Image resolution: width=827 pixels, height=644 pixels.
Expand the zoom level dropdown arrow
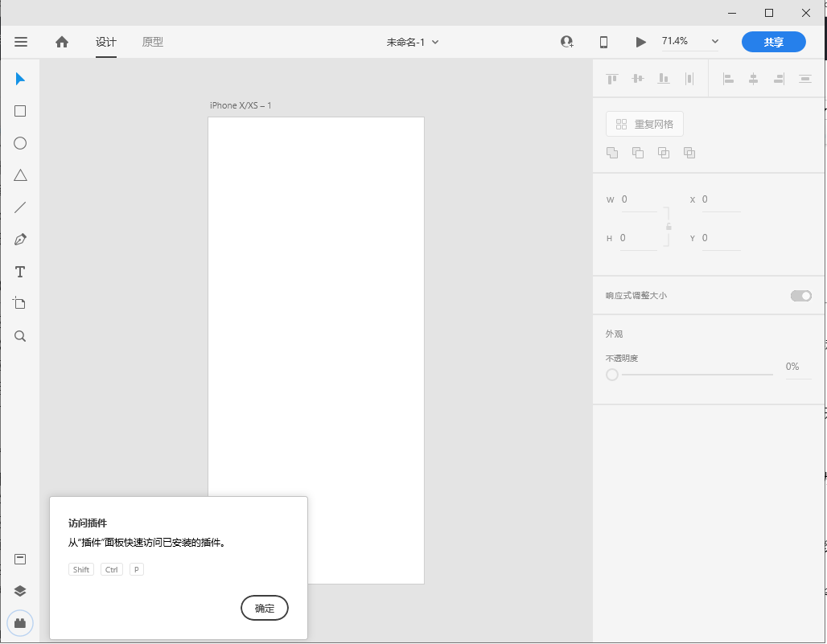(715, 42)
